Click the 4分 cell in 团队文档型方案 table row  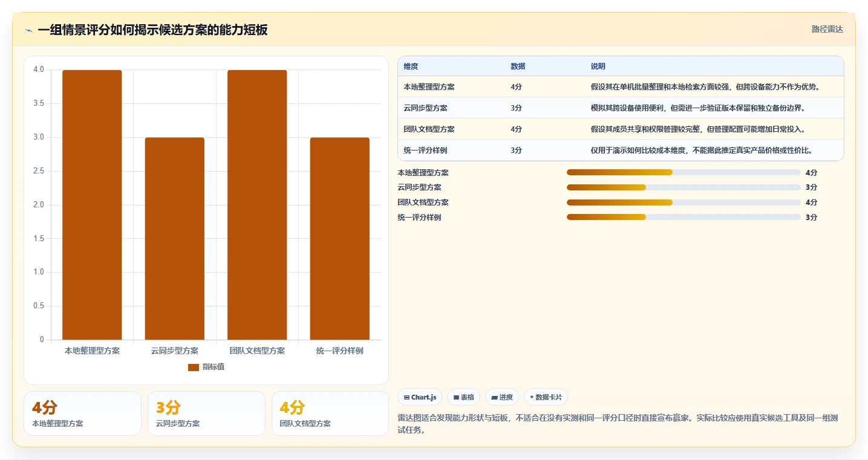click(x=516, y=129)
